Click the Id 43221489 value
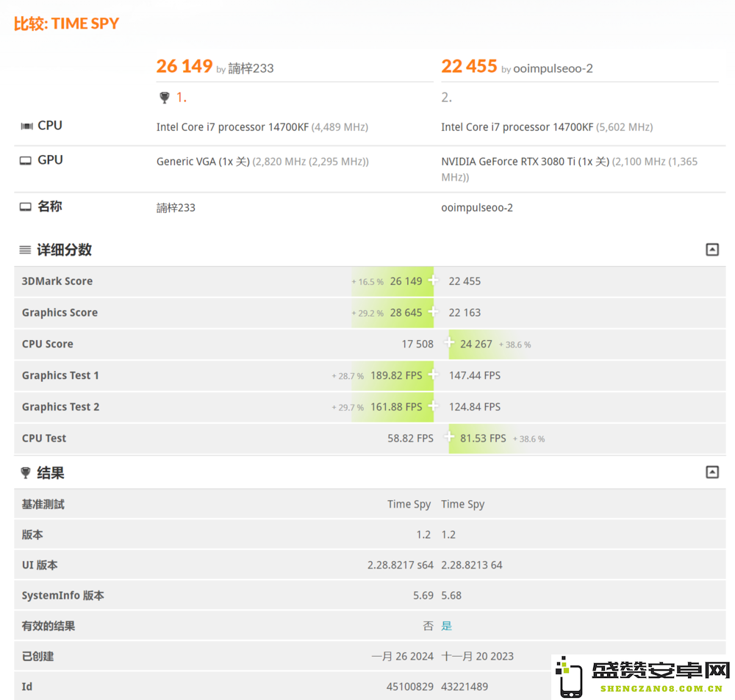The height and width of the screenshot is (700, 735). pyautogui.click(x=465, y=687)
